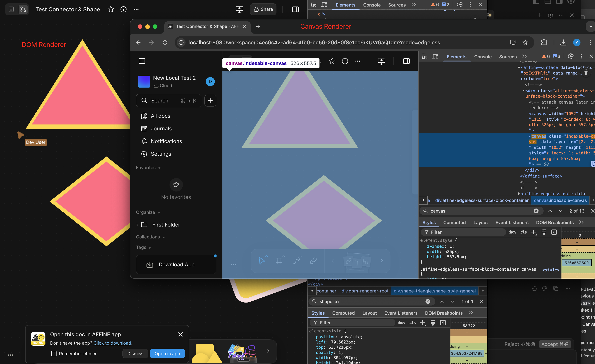This screenshot has height=364, width=595.
Task: Follow the Click to download link
Action: pos(112,343)
